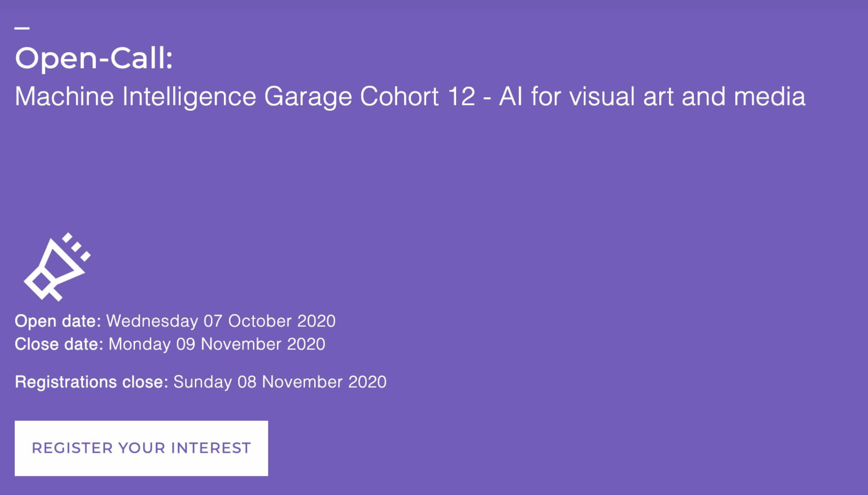Click the Register Your Interest button
Viewport: 868px width, 495px height.
pos(141,448)
